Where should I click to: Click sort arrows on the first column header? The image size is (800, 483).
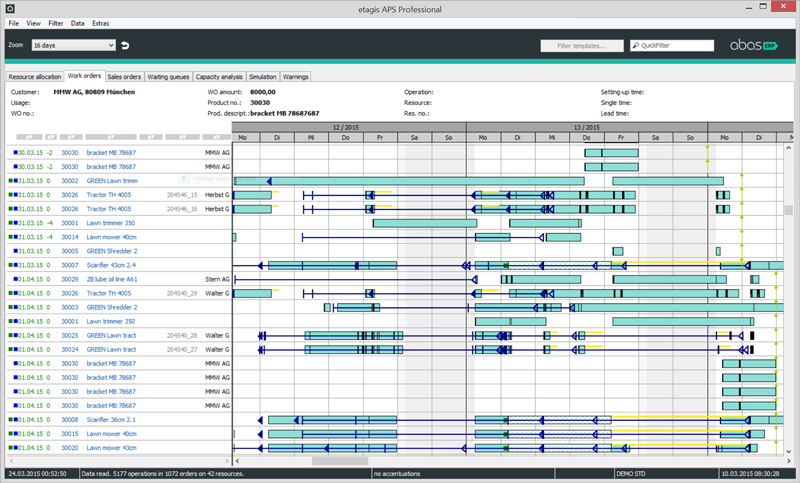tap(30, 137)
